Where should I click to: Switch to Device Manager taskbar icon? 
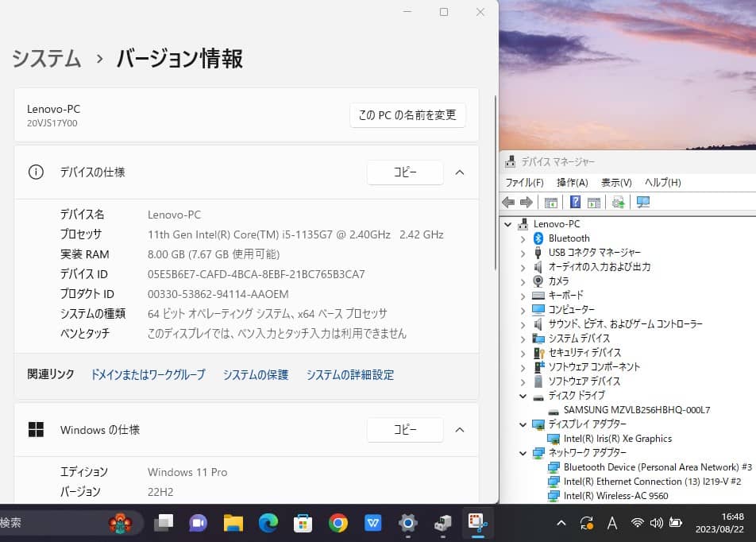(x=442, y=523)
